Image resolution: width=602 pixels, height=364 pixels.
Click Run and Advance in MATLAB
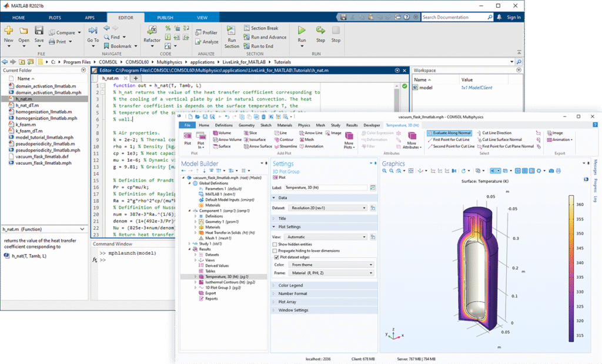tap(265, 37)
